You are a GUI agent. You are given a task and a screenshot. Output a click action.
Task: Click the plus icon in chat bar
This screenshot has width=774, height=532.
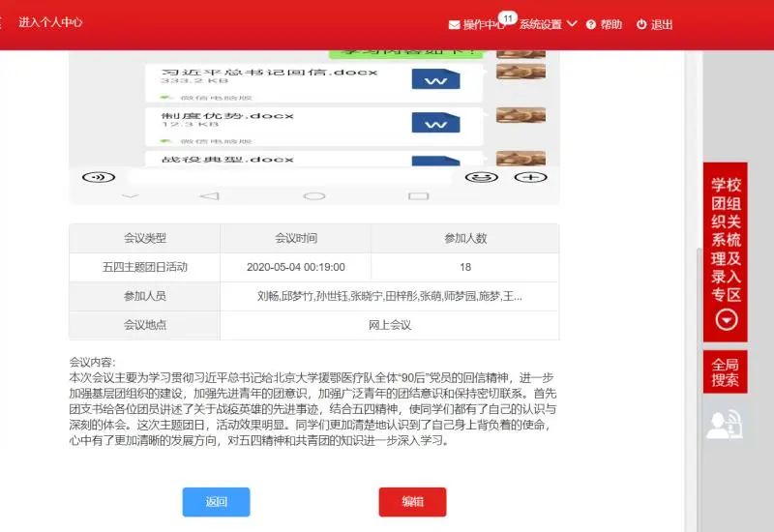(x=528, y=177)
